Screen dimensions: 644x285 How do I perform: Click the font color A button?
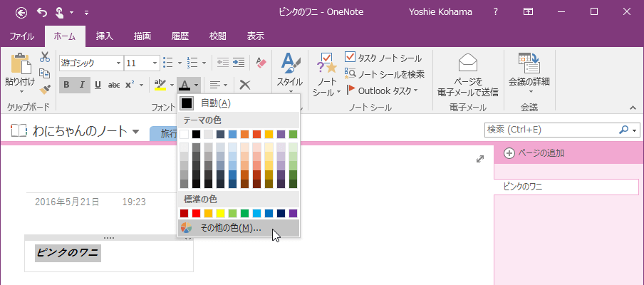coord(185,85)
